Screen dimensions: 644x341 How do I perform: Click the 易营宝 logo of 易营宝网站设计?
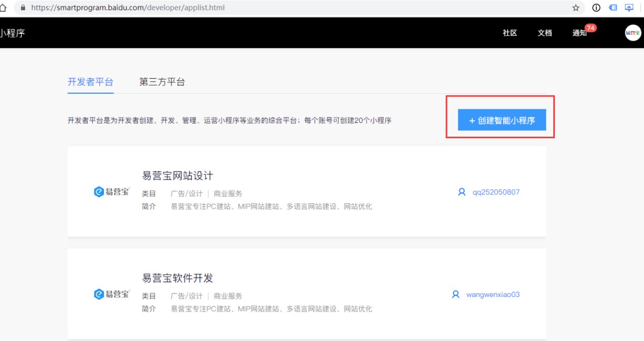[x=112, y=192]
